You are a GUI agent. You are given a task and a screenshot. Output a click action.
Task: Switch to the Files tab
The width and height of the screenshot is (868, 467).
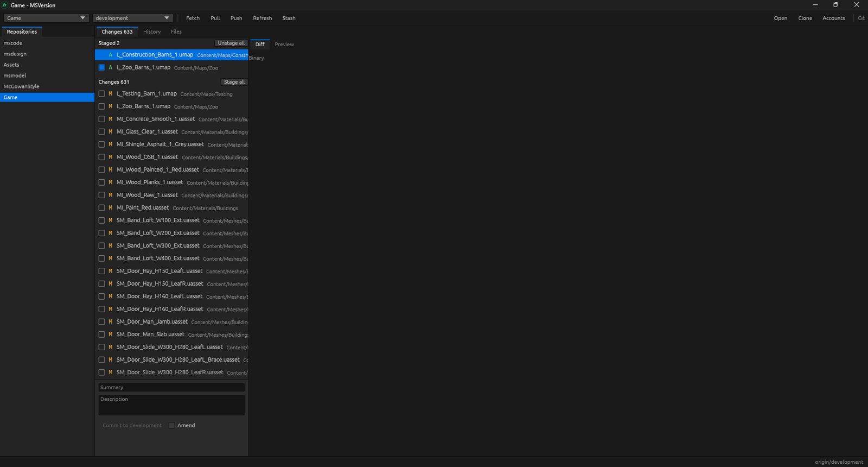pos(176,31)
